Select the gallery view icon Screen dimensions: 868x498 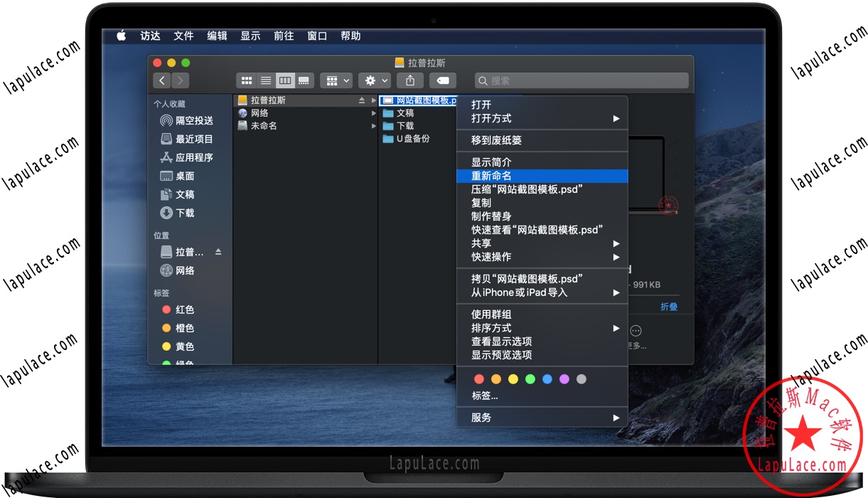304,80
